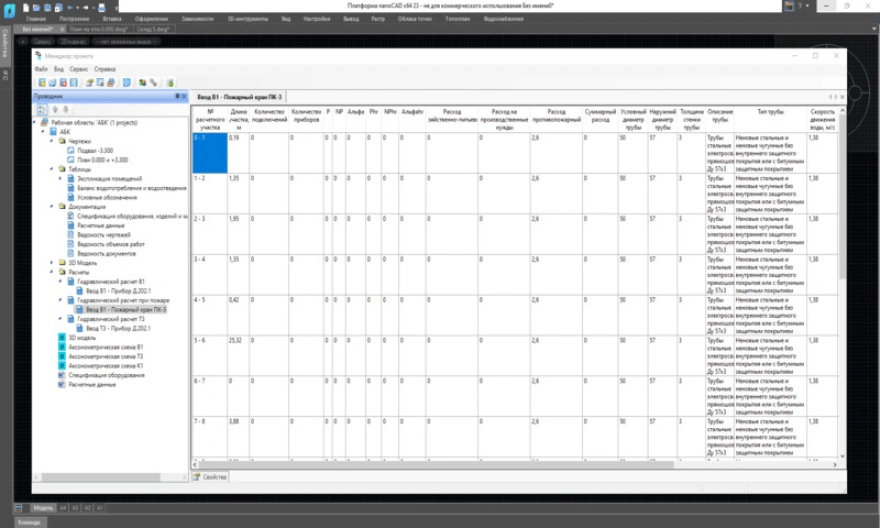Collapse the Расчеты folder node
Viewport: 880px width, 528px height.
pos(52,272)
